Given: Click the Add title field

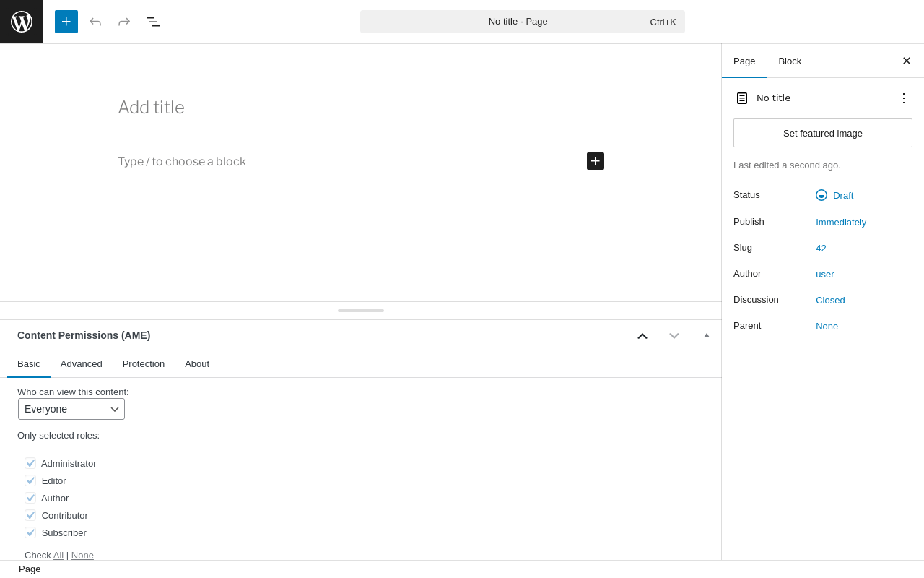Looking at the screenshot, I should (361, 108).
